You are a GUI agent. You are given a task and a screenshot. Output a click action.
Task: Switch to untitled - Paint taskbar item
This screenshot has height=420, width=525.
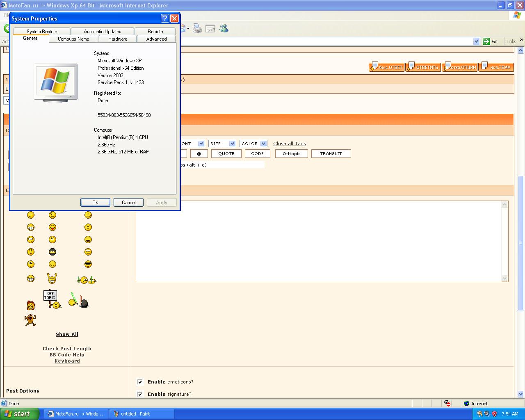point(142,414)
